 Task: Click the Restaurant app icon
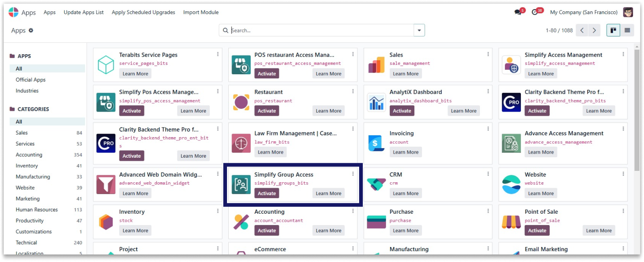click(241, 102)
